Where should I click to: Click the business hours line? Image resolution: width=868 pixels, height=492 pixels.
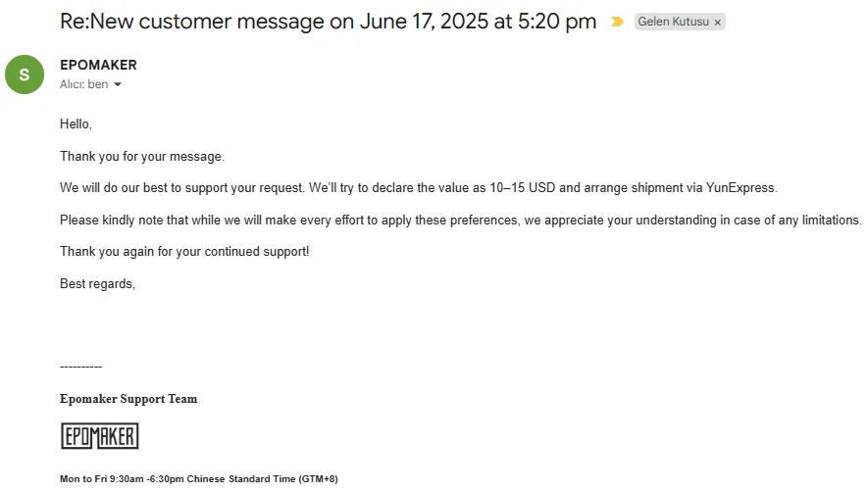click(198, 479)
